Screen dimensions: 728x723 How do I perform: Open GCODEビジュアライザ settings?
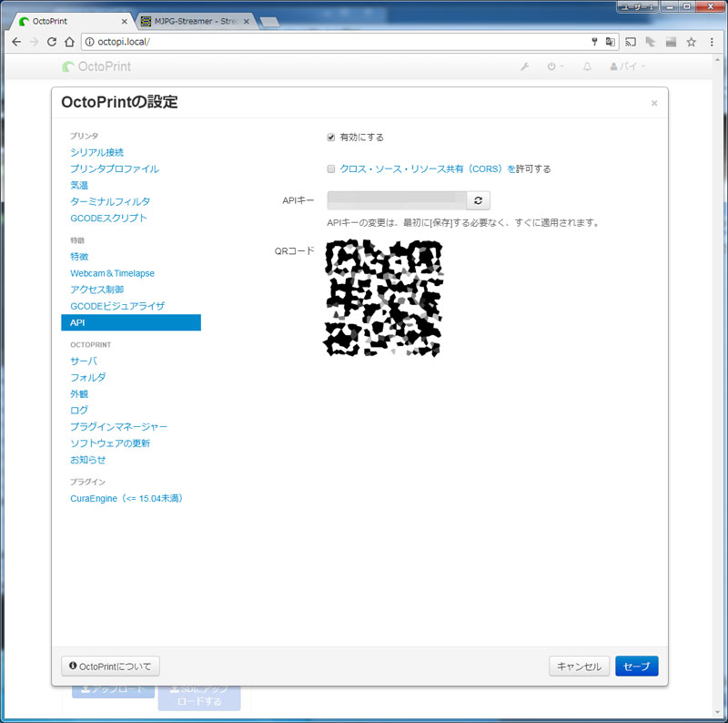coord(117,306)
